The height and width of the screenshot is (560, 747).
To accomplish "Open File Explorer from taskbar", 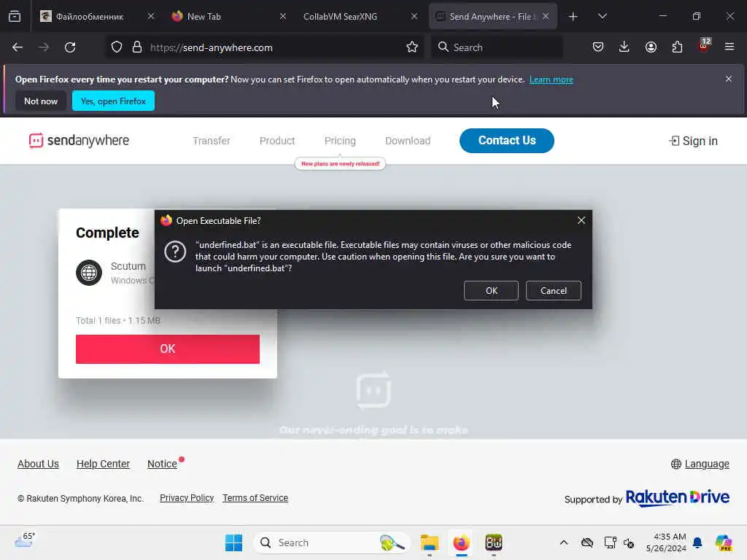I will 429,542.
